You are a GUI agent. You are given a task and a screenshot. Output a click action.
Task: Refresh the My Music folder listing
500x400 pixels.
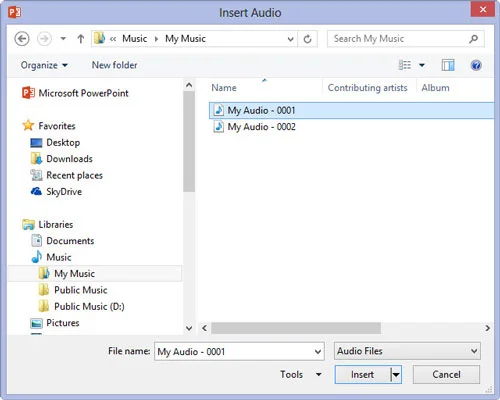pos(307,39)
